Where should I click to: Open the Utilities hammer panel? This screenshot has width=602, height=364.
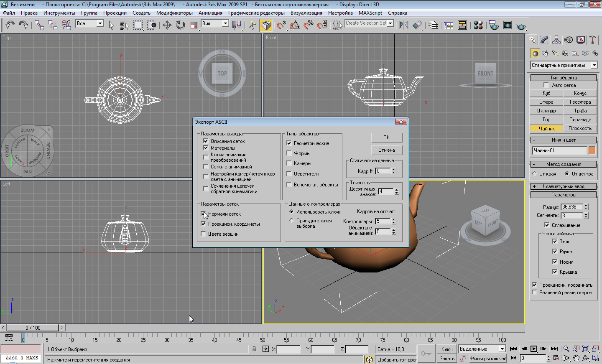pos(592,40)
